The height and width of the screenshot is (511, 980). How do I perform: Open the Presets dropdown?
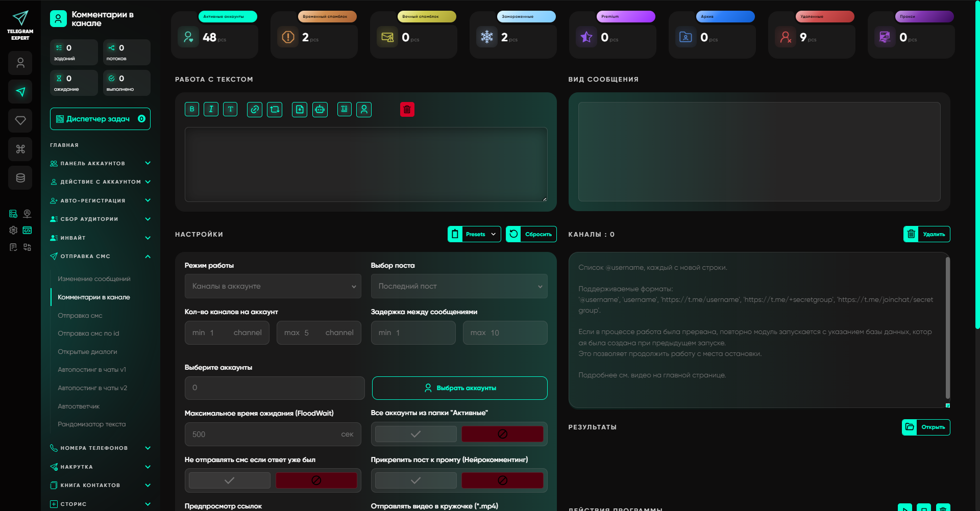click(x=475, y=234)
